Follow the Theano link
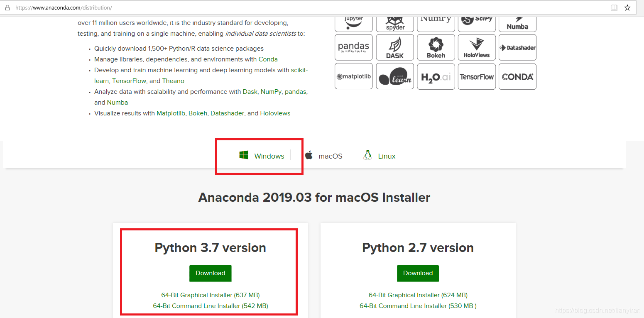Viewport: 644px width, 318px height. pyautogui.click(x=173, y=81)
